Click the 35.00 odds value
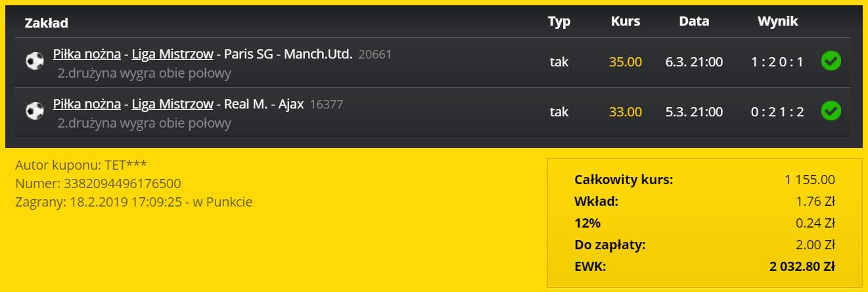Screen dimensions: 868x292 (x=626, y=62)
